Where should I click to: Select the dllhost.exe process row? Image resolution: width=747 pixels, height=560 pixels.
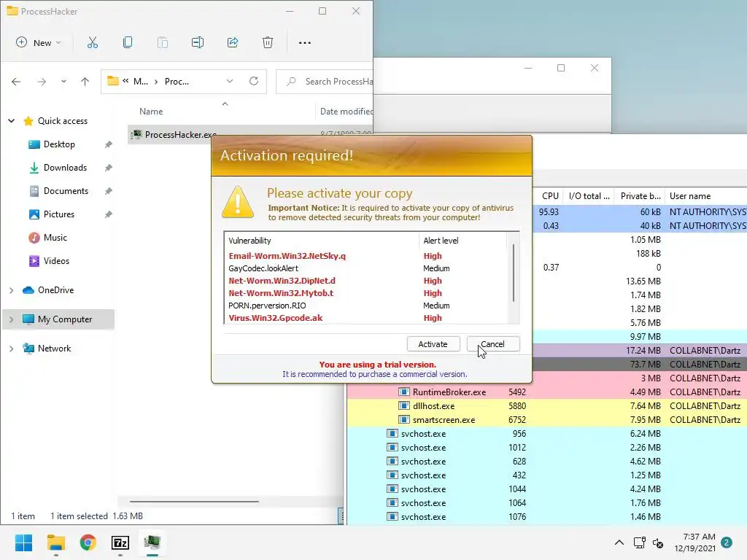[x=547, y=405]
